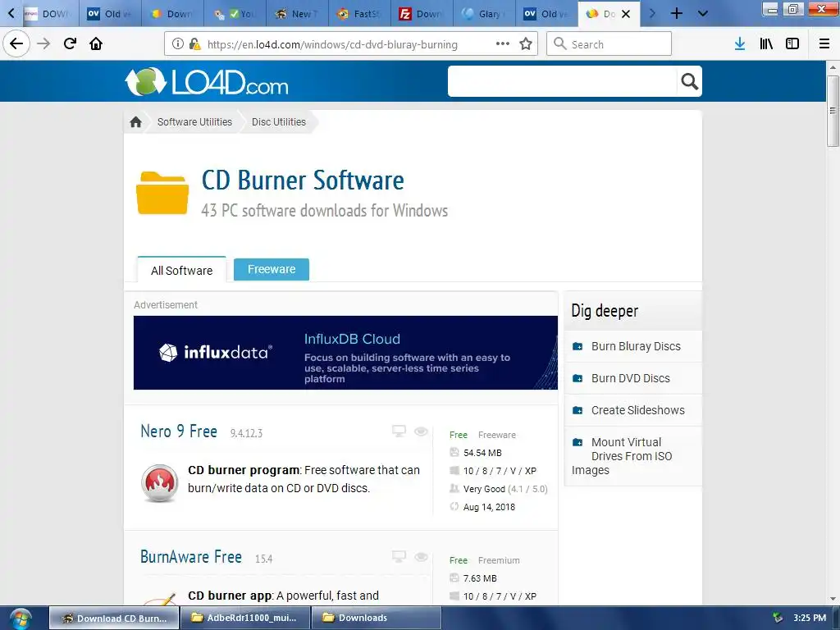The width and height of the screenshot is (840, 630).
Task: Select the All Software tab
Action: point(181,270)
